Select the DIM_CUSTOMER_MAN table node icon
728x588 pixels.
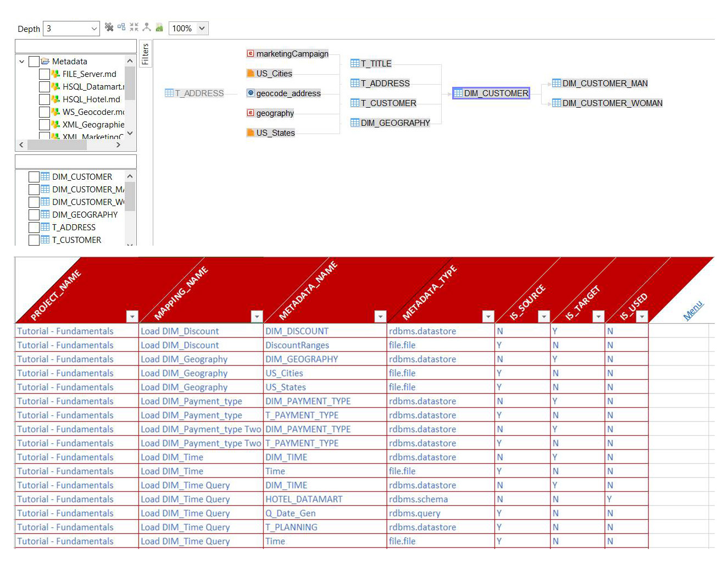557,83
